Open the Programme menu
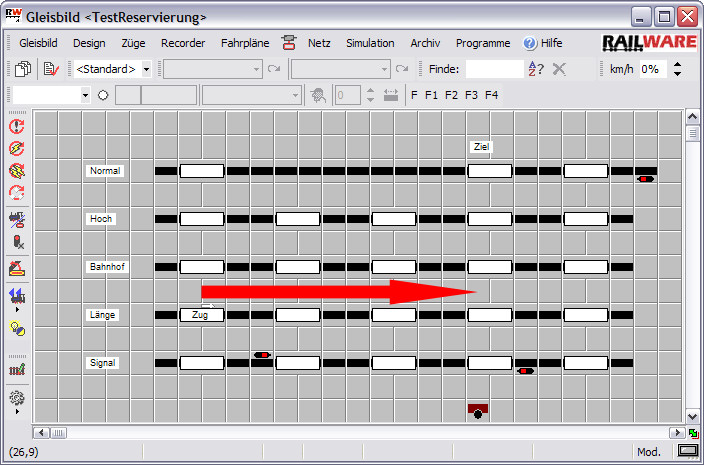 pyautogui.click(x=483, y=43)
